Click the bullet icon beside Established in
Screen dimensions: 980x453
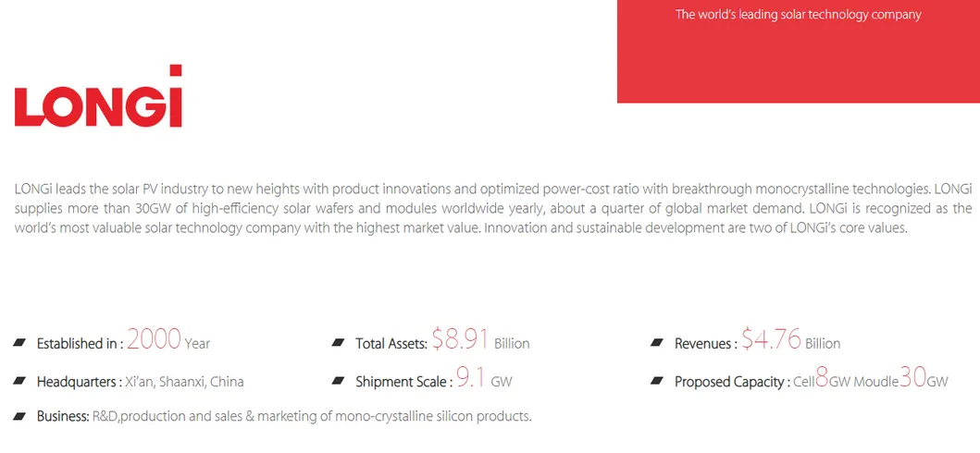(x=19, y=343)
